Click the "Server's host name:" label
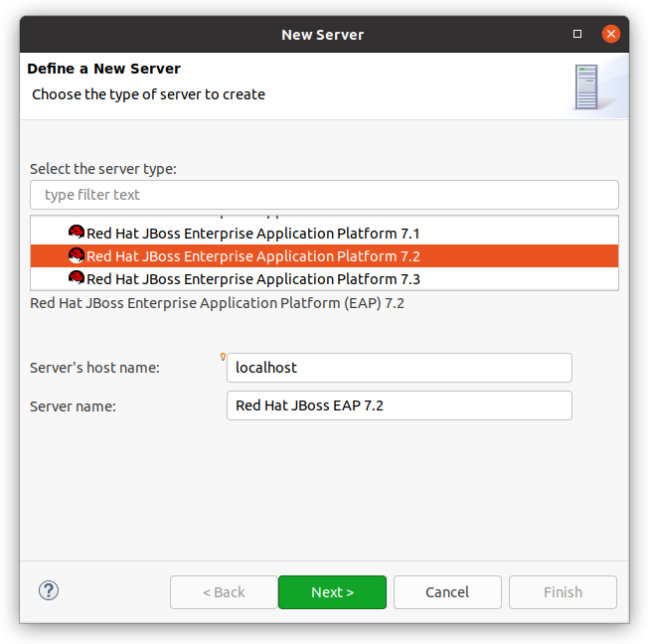649x644 pixels. tap(94, 368)
